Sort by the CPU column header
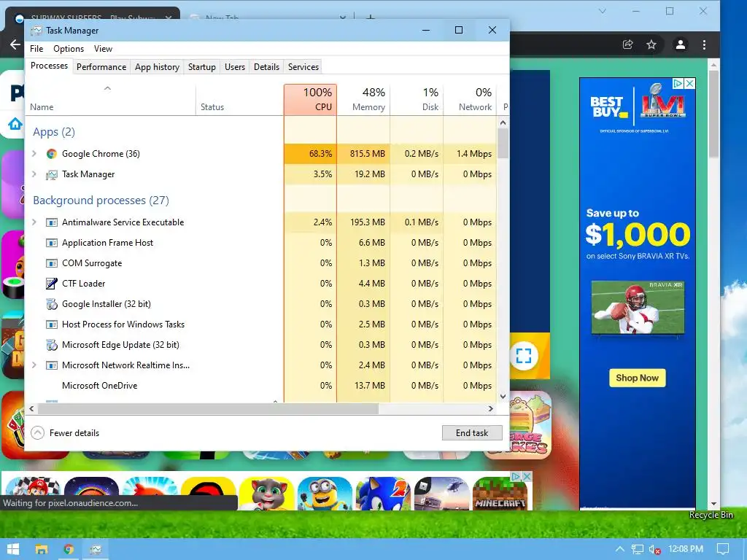747x560 pixels. [x=310, y=99]
